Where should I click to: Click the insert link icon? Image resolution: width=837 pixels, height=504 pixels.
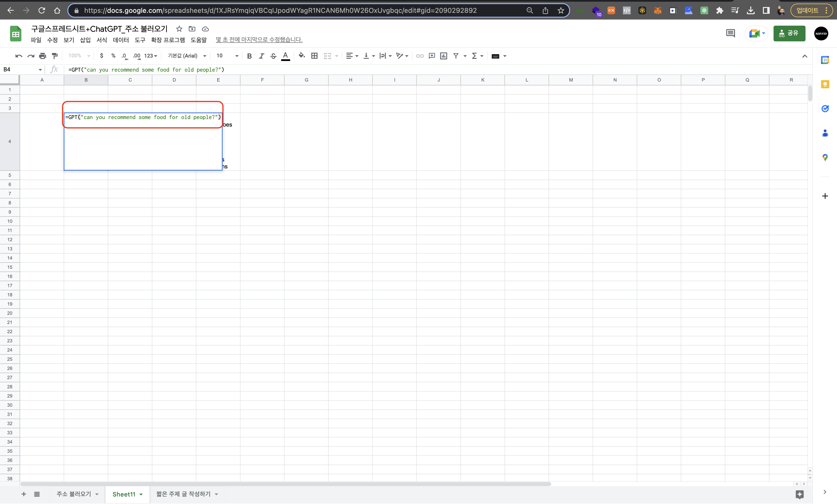420,56
